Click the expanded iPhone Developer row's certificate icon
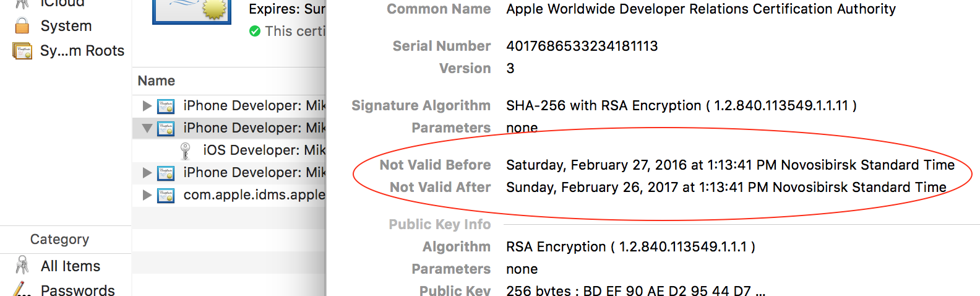 (x=166, y=128)
